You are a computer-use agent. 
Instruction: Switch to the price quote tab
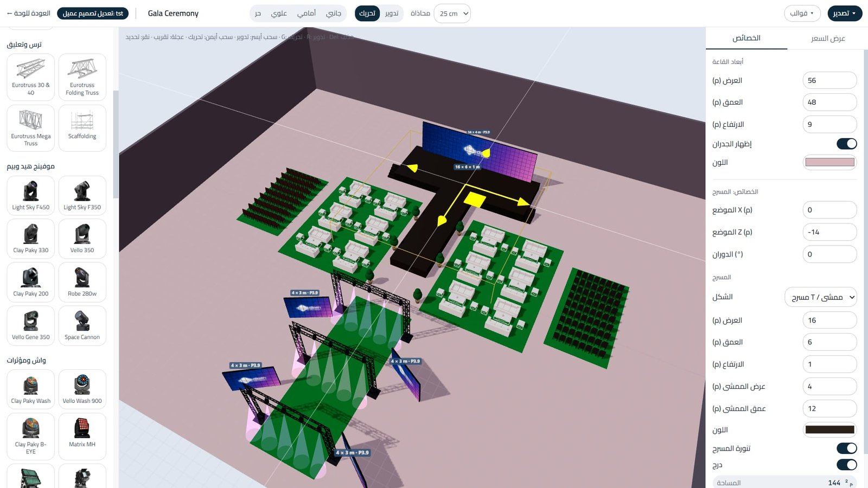coord(828,38)
